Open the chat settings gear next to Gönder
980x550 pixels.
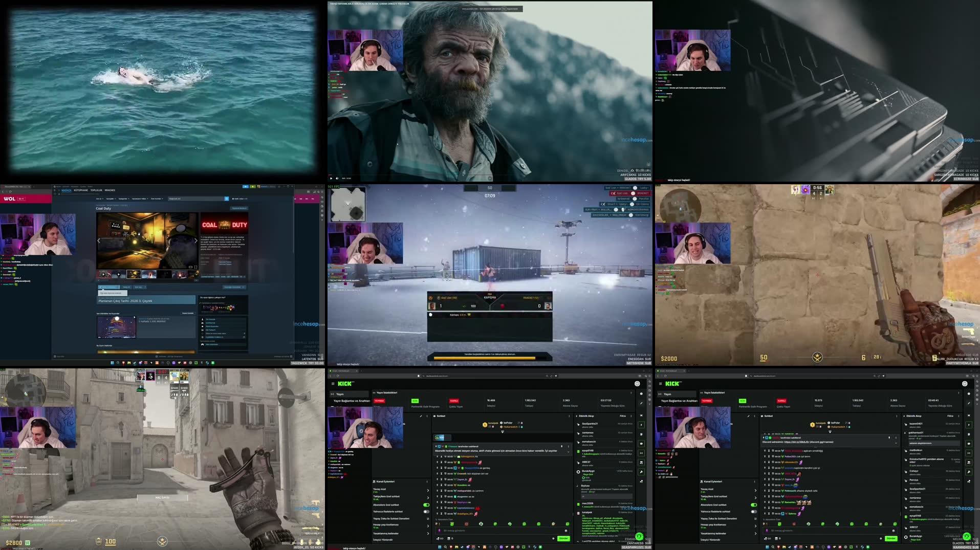553,538
